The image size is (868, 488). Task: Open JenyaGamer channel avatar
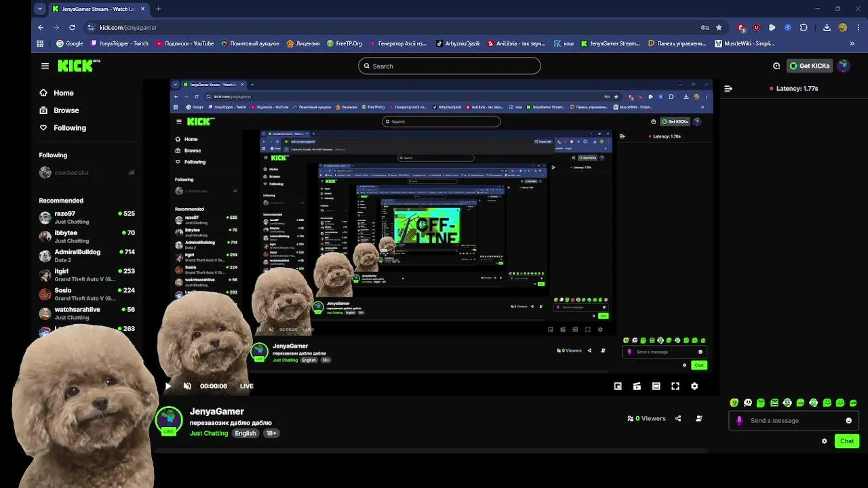(x=169, y=420)
